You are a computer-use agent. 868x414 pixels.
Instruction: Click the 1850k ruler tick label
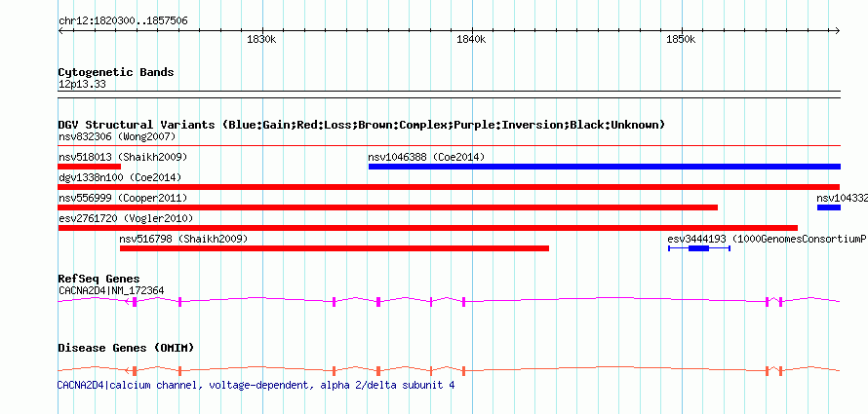click(681, 39)
